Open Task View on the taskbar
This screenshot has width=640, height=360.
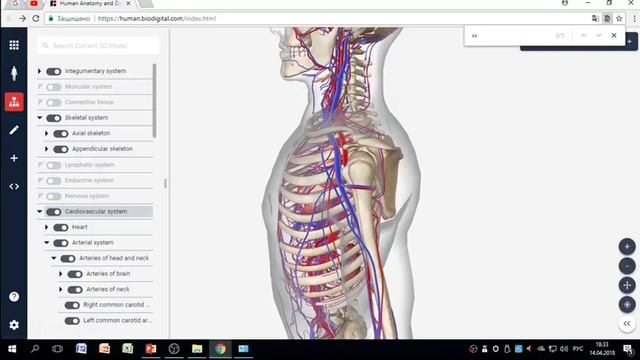[x=58, y=349]
